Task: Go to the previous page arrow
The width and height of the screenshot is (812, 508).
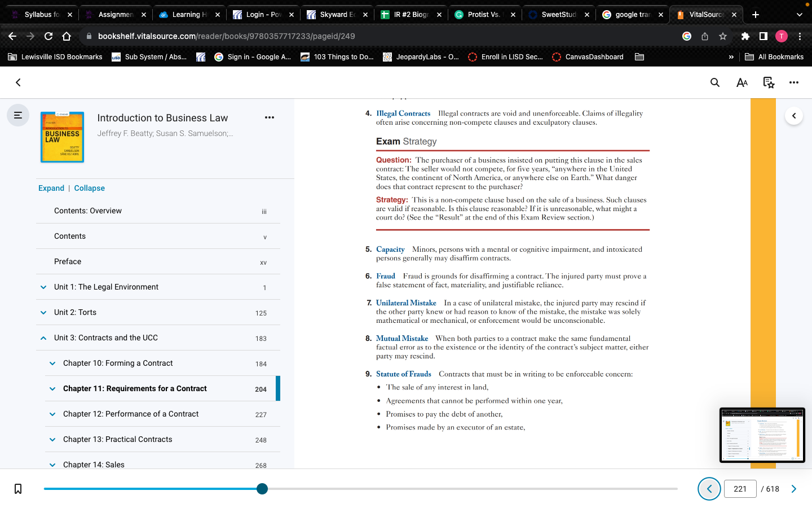Action: 709,489
